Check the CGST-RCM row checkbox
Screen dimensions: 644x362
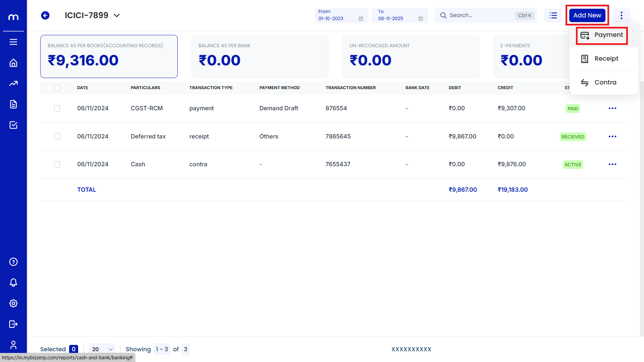[x=57, y=109]
